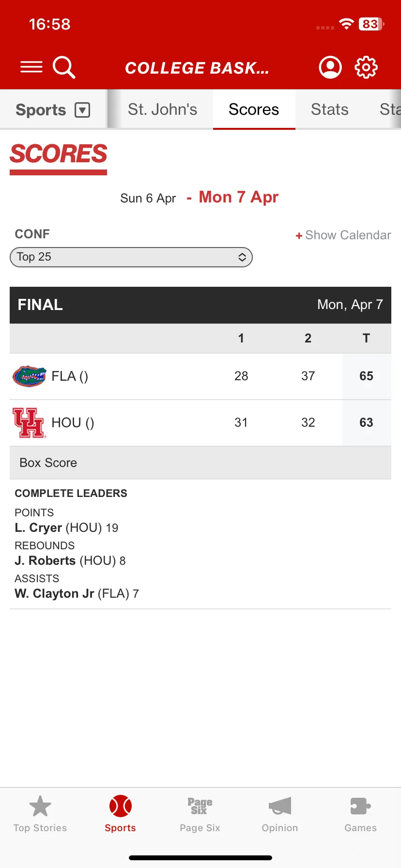Open the user profile icon

(x=330, y=67)
